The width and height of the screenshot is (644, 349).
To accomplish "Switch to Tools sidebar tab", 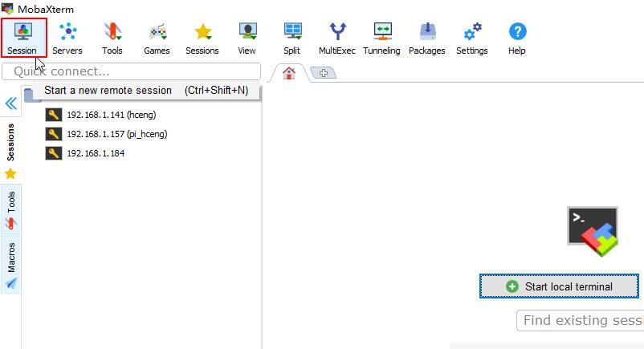I will click(10, 210).
